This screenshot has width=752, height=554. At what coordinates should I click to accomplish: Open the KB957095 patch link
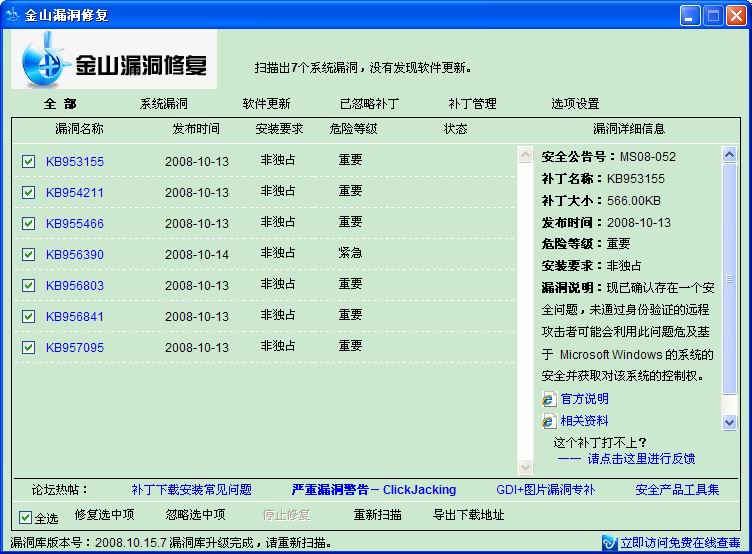pos(75,348)
